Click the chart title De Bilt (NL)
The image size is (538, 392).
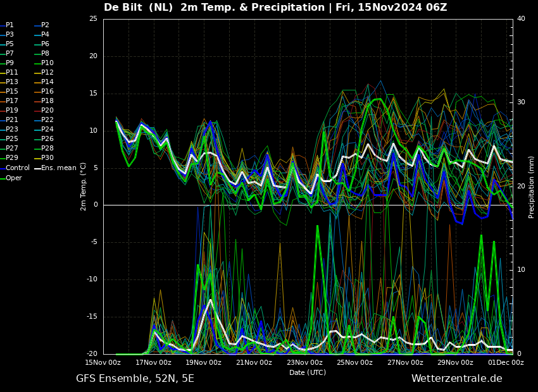click(x=139, y=8)
